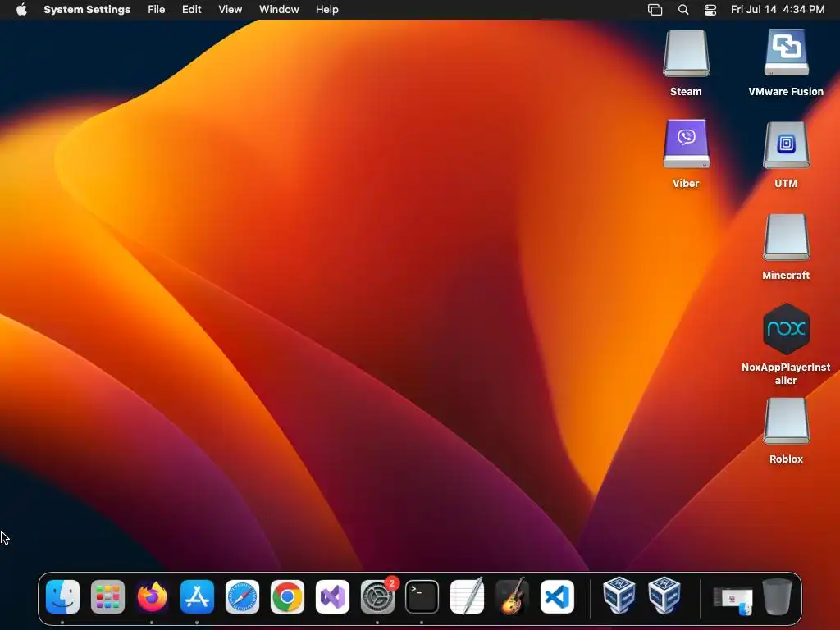Open Launchpad from the Dock
Screen dimensions: 840x630
107,597
